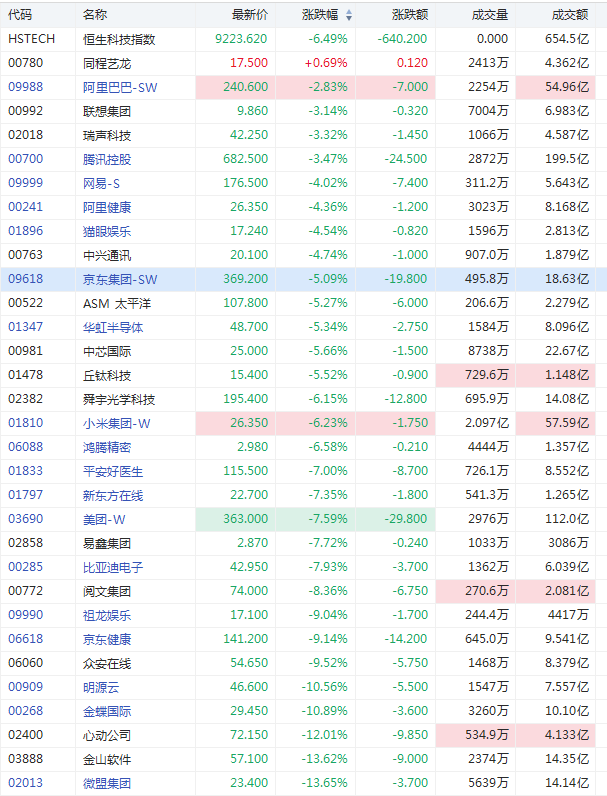
Task: Click 112.0亿 turnover for 美团-W
Action: click(x=567, y=519)
